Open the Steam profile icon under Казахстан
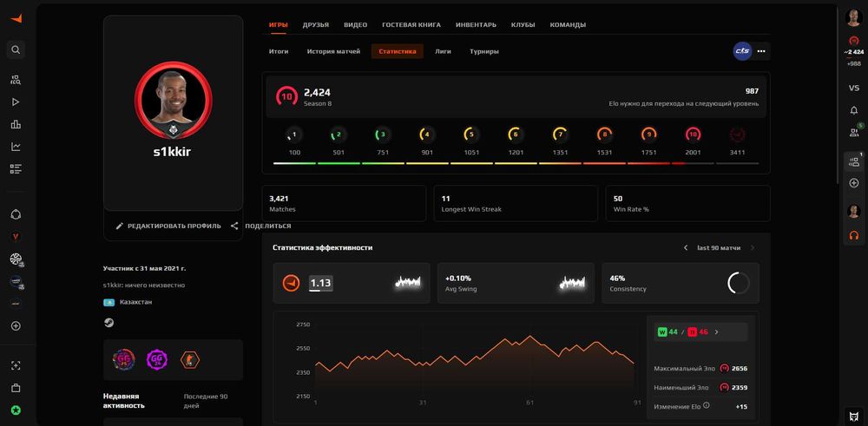 [109, 323]
